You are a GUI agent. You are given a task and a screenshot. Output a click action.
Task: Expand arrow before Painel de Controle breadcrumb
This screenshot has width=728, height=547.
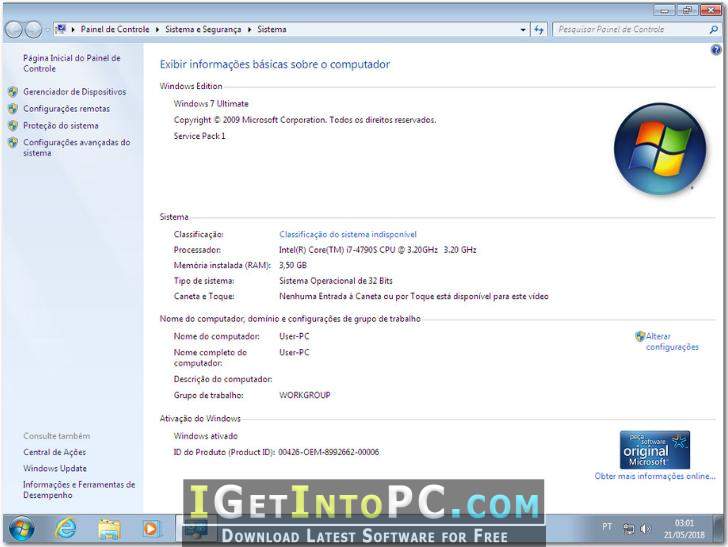click(x=73, y=29)
